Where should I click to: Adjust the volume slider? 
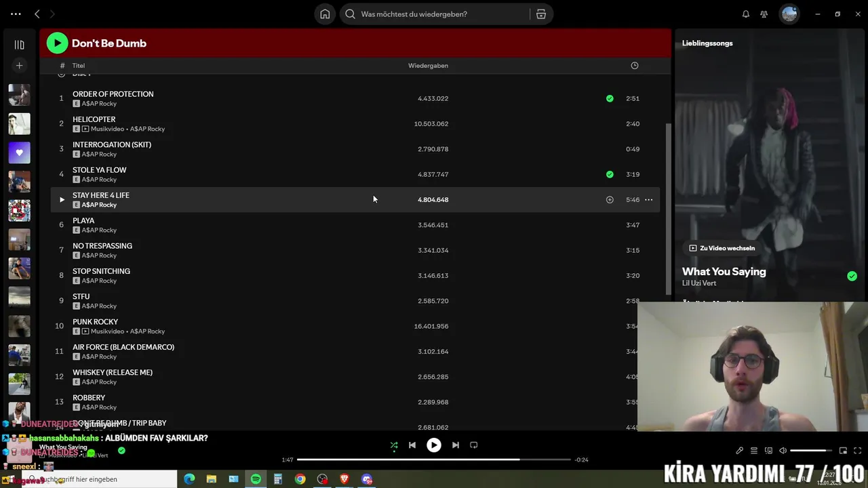click(811, 451)
